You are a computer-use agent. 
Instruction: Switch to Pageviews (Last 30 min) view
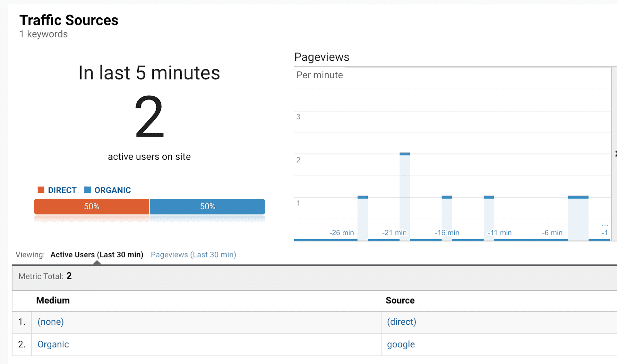click(x=193, y=255)
